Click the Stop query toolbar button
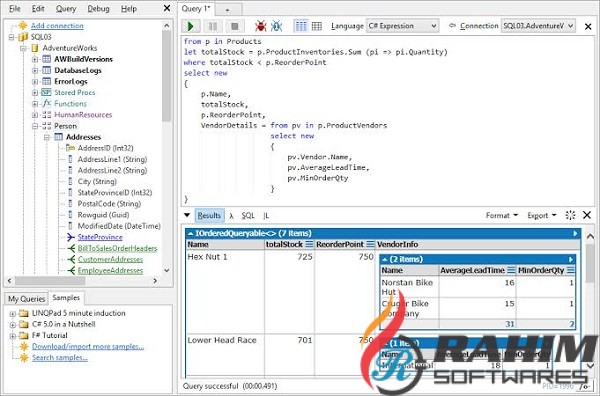 click(x=235, y=26)
